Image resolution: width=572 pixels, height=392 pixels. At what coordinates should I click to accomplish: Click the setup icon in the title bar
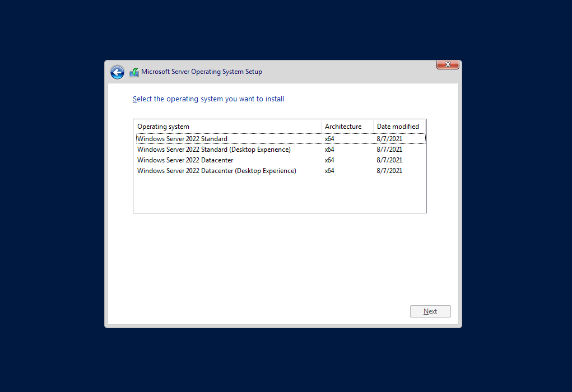click(x=134, y=72)
